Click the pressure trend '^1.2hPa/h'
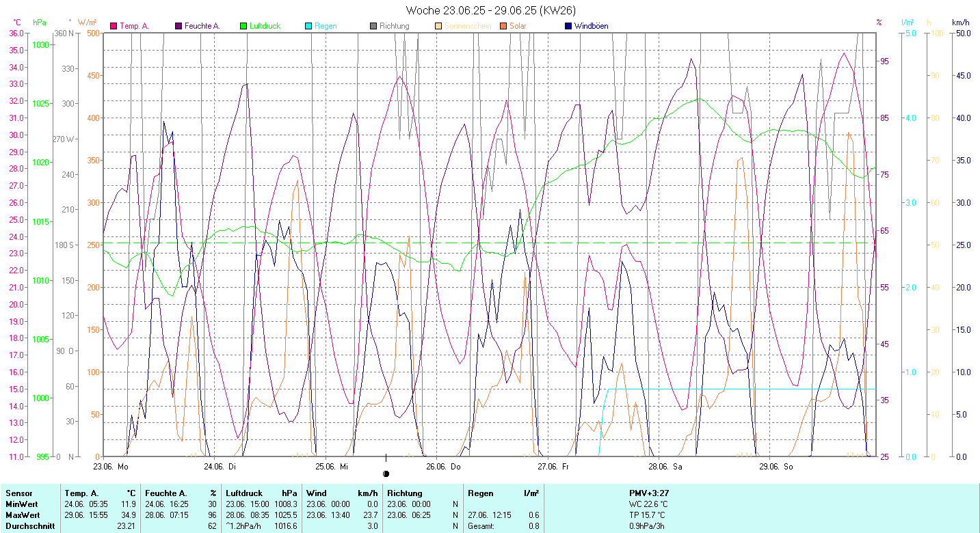980x533 pixels. (x=245, y=526)
